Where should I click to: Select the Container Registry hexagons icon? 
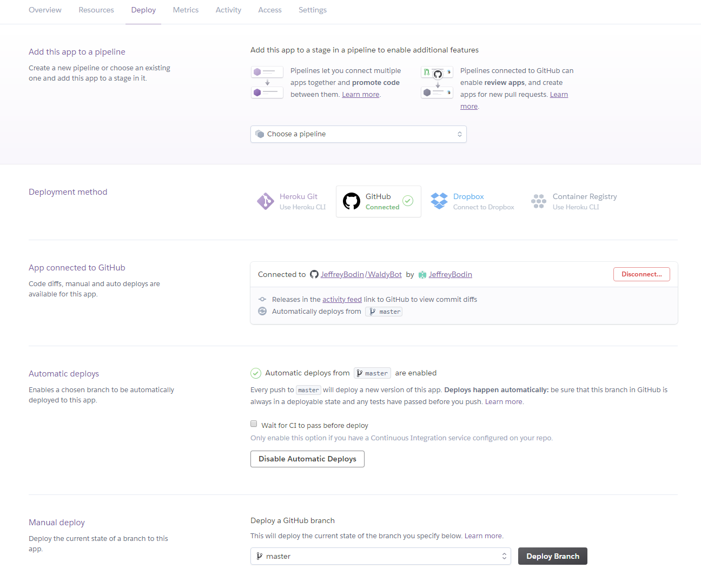pyautogui.click(x=539, y=201)
